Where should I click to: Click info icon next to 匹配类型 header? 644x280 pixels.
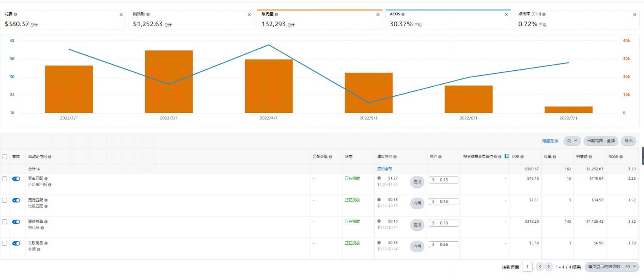[x=330, y=157]
